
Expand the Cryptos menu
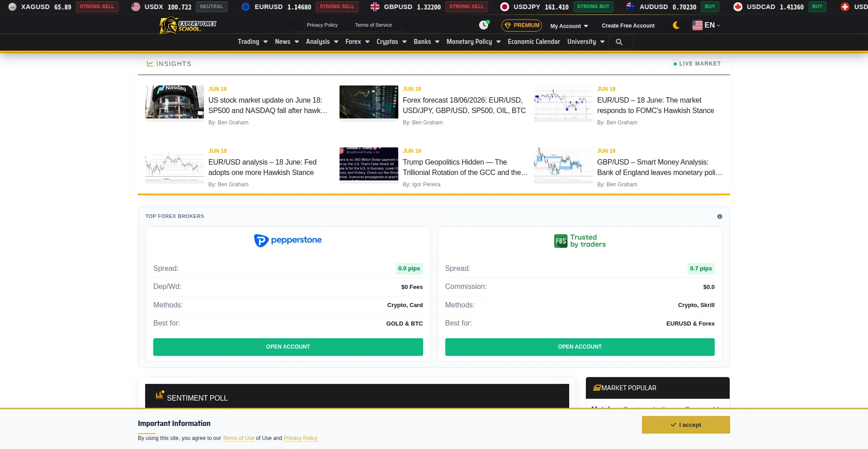click(x=392, y=42)
